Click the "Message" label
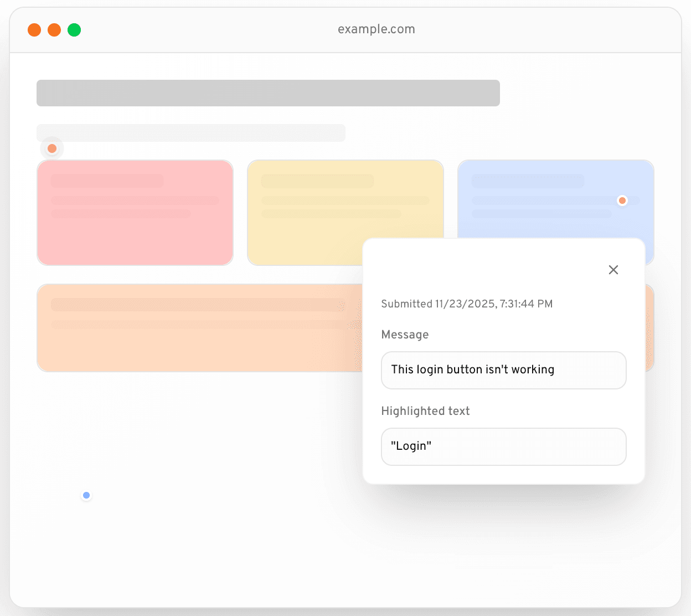 (x=405, y=335)
